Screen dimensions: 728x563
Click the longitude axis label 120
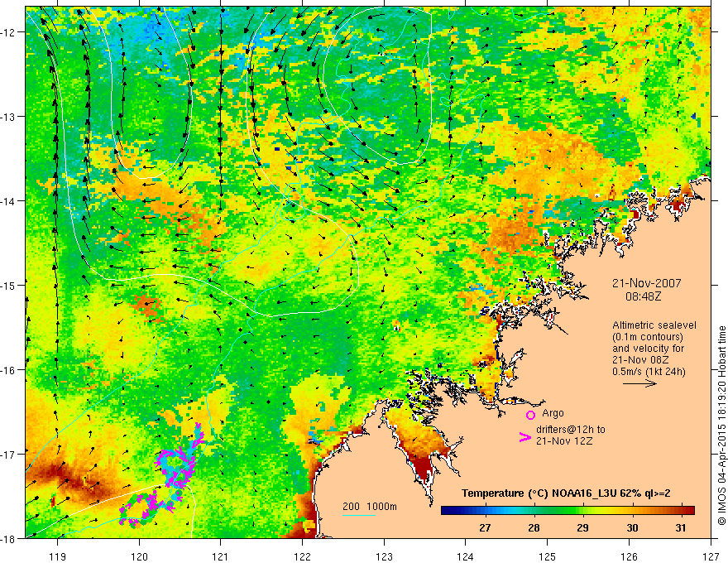click(x=139, y=556)
